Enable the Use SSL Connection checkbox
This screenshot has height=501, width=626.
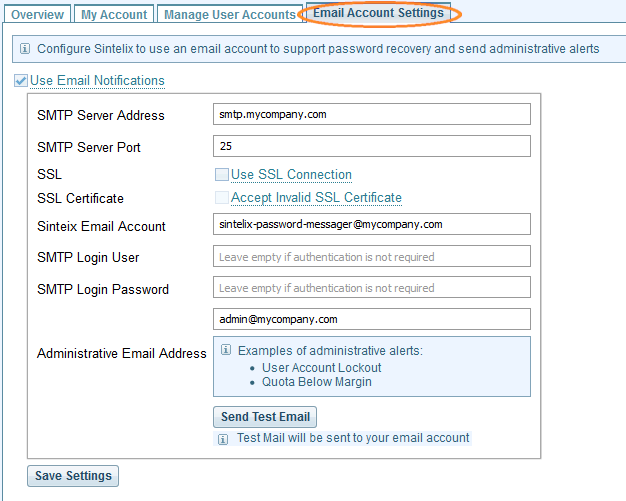point(222,174)
